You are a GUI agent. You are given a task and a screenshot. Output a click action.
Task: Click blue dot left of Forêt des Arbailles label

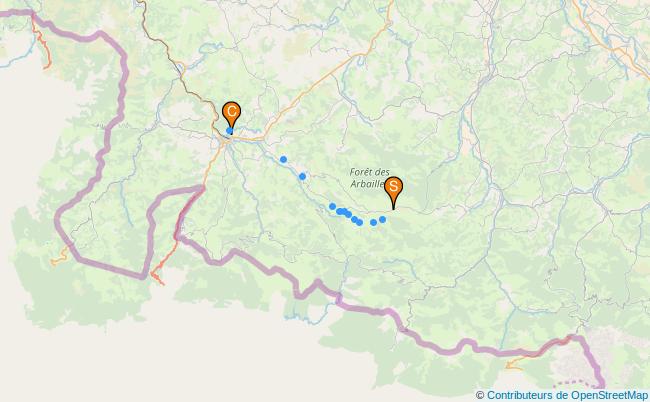[303, 177]
